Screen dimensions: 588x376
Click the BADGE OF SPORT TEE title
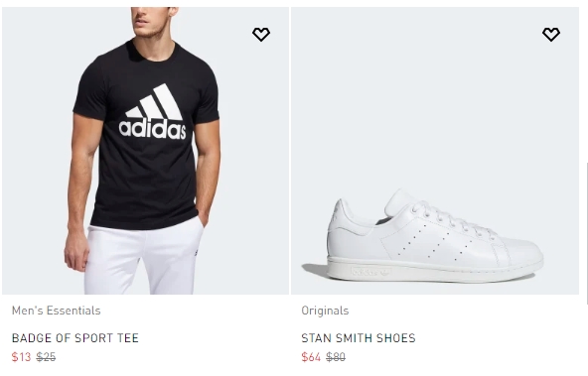[75, 338]
